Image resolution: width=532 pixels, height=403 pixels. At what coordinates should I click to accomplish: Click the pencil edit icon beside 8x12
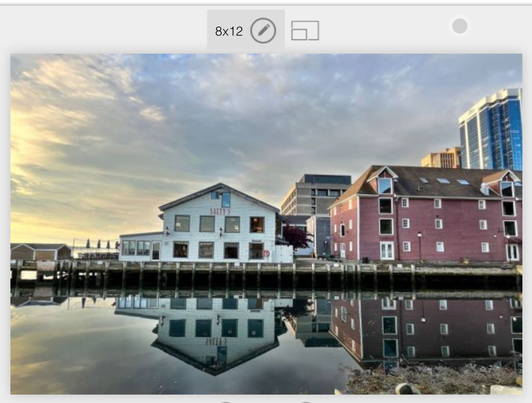(263, 30)
